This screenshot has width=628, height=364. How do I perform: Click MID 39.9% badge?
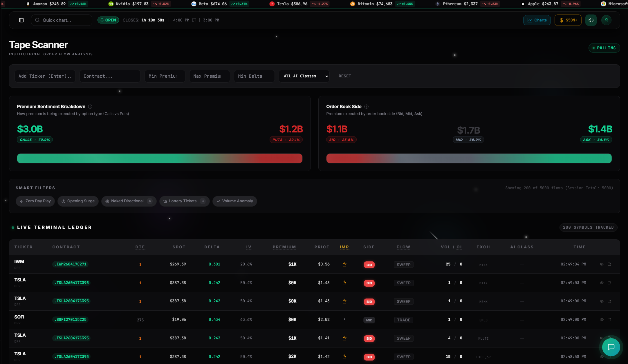click(x=468, y=140)
